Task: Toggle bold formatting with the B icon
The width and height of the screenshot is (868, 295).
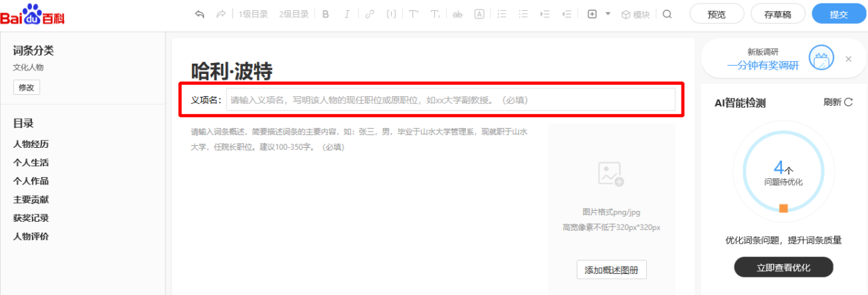Action: [325, 14]
